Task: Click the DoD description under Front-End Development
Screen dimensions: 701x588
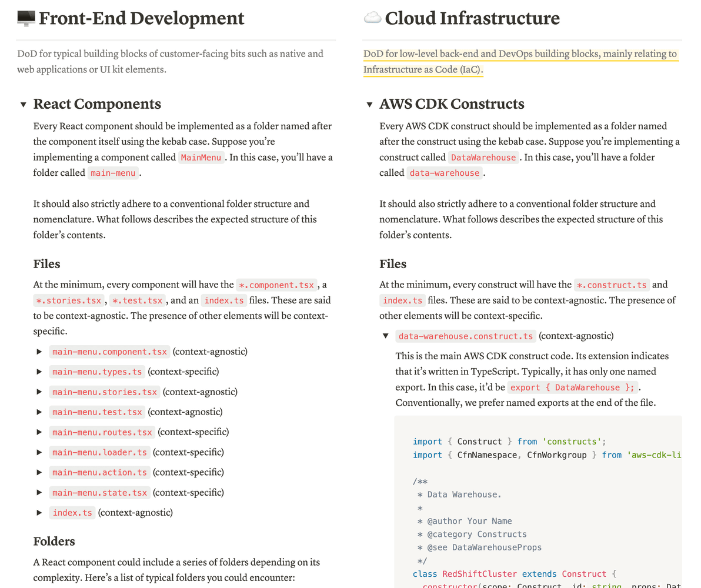Action: [171, 62]
